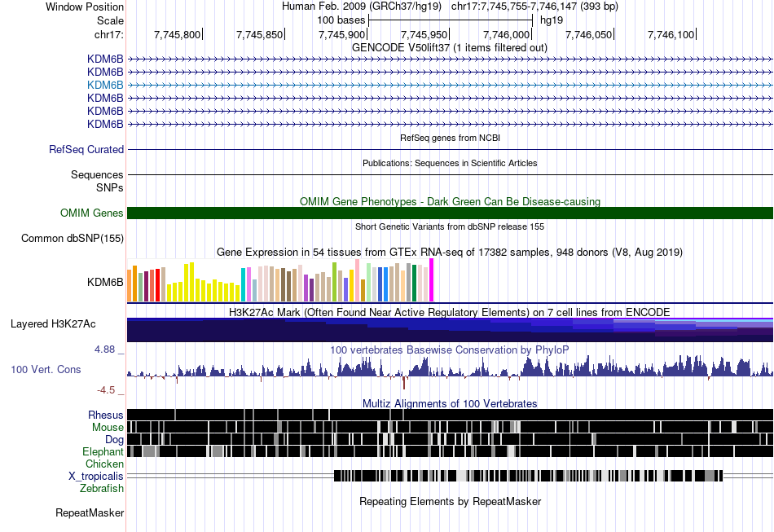
Task: Open the 'RefSeq genes from NCBI' title
Action: click(x=450, y=138)
